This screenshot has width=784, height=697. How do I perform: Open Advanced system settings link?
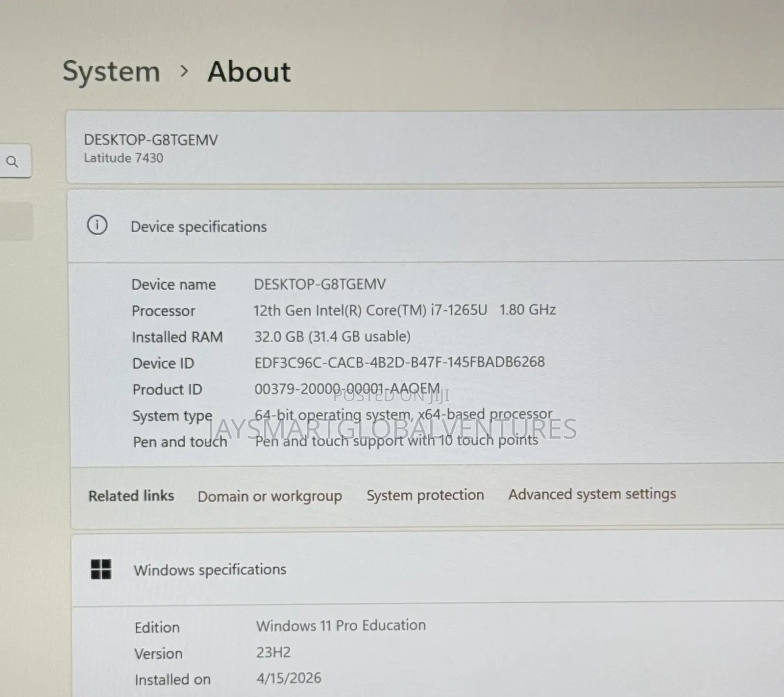pyautogui.click(x=592, y=494)
